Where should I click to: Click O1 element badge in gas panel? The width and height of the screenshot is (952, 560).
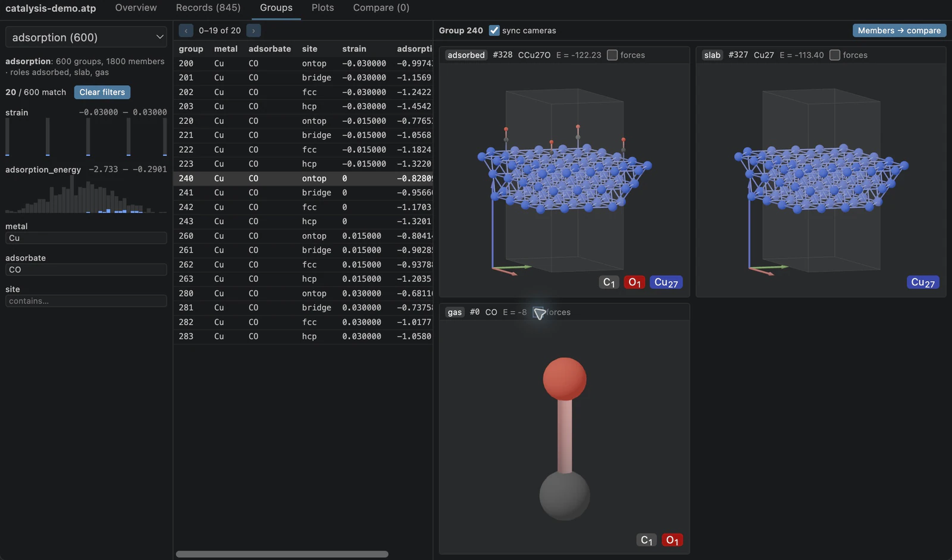click(672, 540)
